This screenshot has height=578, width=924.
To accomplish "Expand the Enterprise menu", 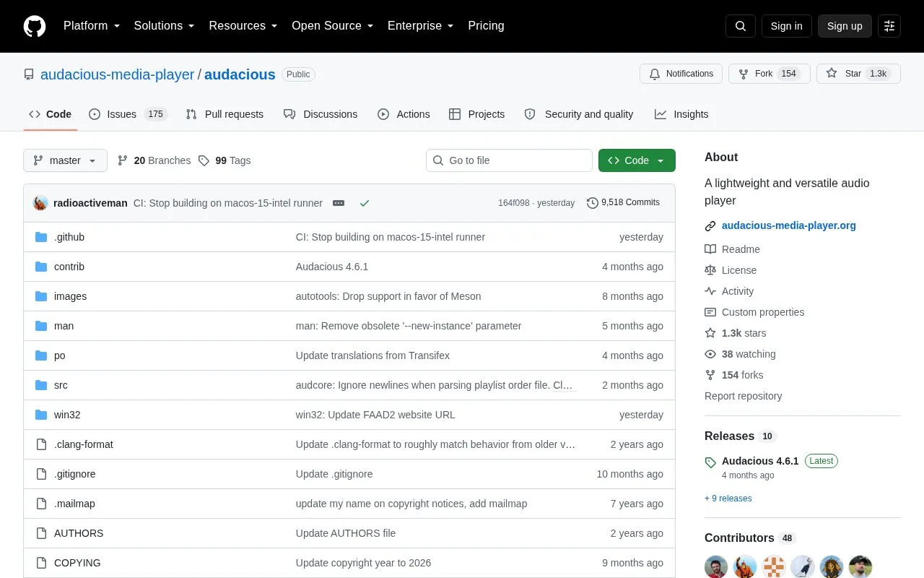I will (x=421, y=26).
